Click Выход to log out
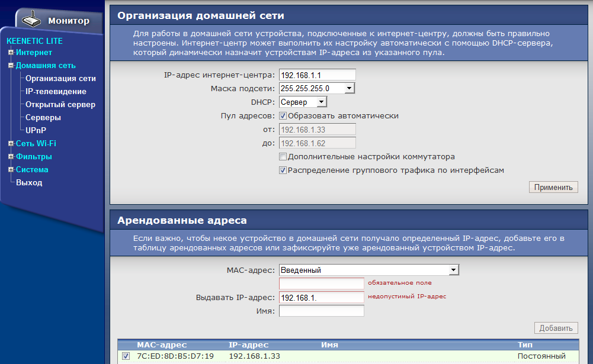 29,182
